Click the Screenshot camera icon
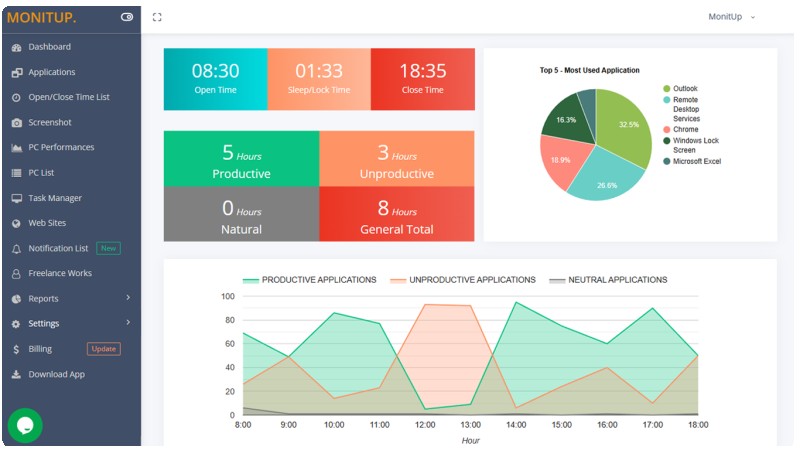Screen dimensions: 800x450 click(16, 123)
